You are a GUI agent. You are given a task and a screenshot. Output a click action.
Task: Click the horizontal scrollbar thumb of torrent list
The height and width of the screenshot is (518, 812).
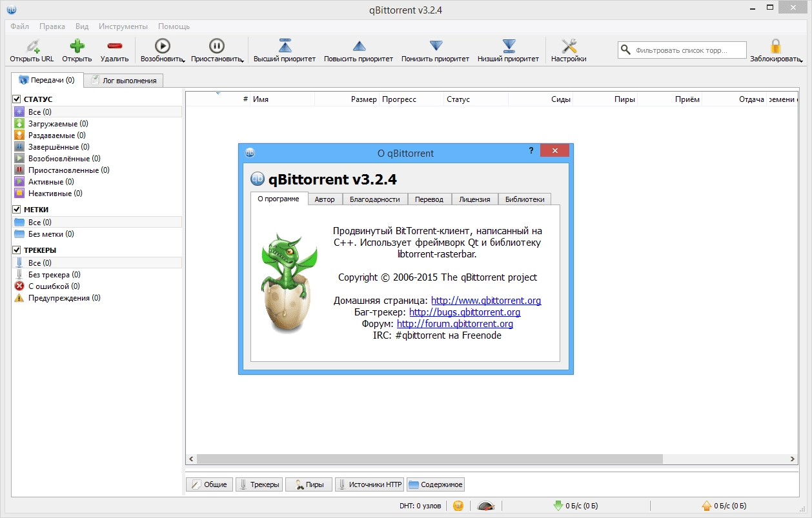coord(429,459)
